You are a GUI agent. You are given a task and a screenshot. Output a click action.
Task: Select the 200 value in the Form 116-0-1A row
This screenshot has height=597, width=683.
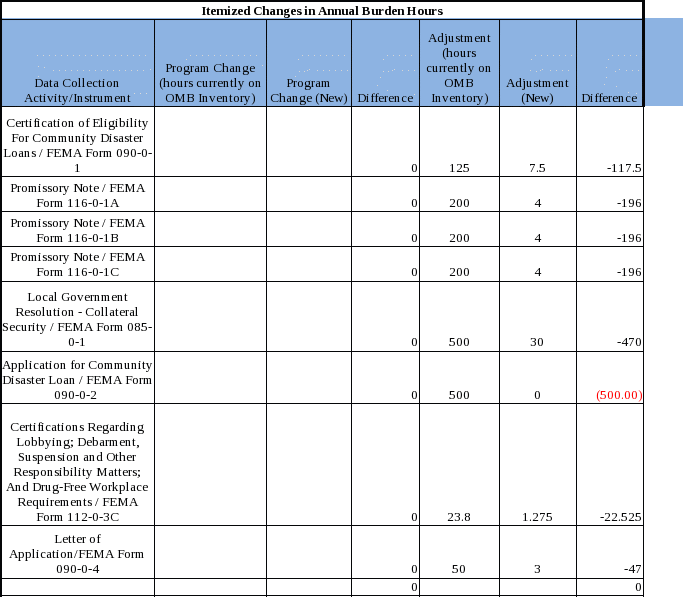tap(460, 203)
